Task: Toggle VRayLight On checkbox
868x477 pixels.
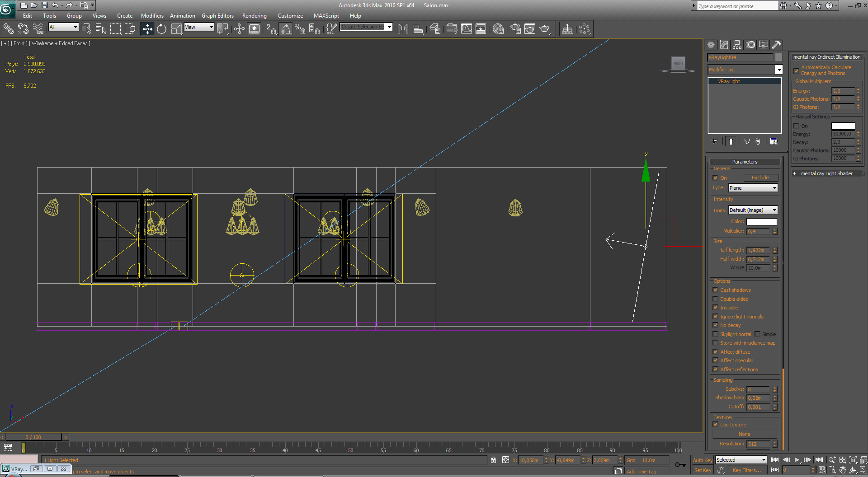Action: [715, 178]
